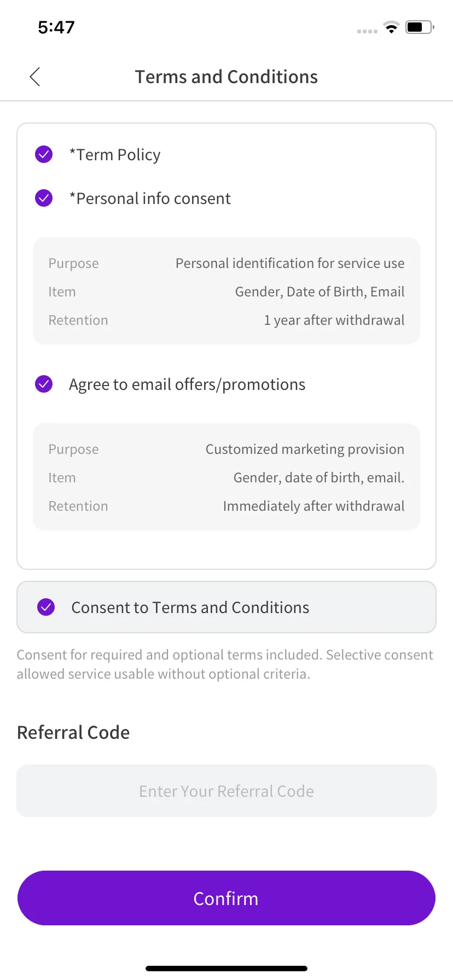Click the Terms and Conditions page title
The width and height of the screenshot is (453, 980).
226,77
